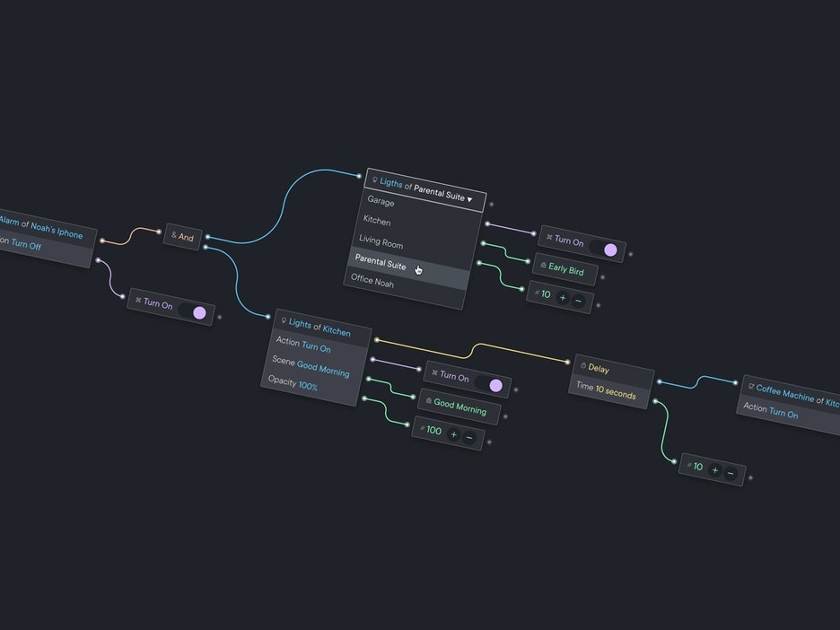Click the orange input port of the And node
Viewport: 840px width, 630px height.
(159, 232)
